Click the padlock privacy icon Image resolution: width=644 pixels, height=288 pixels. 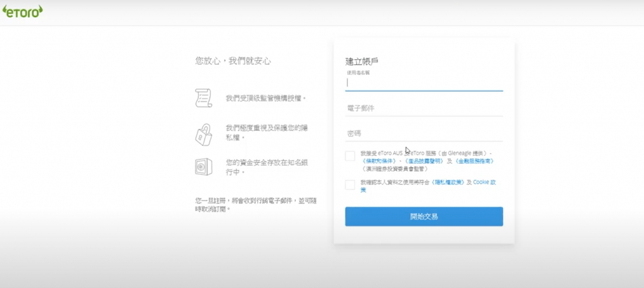tap(203, 135)
